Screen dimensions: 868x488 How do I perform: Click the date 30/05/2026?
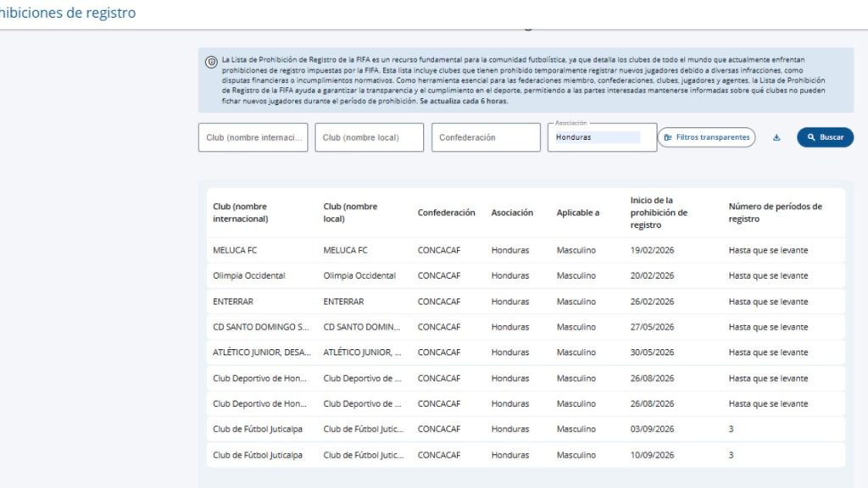click(x=652, y=352)
